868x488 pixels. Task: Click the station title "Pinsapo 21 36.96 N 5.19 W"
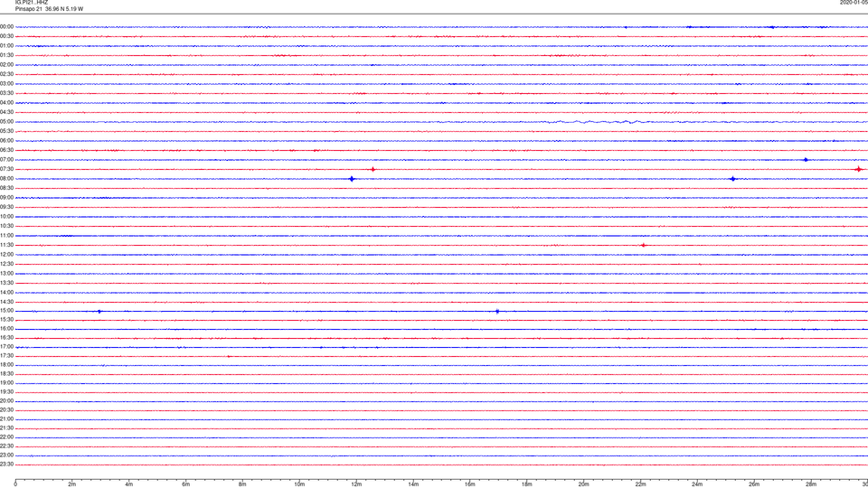click(x=49, y=9)
